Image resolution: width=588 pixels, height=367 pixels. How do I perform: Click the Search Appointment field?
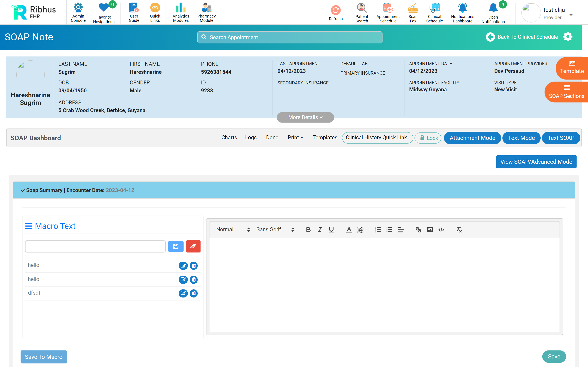(x=290, y=37)
